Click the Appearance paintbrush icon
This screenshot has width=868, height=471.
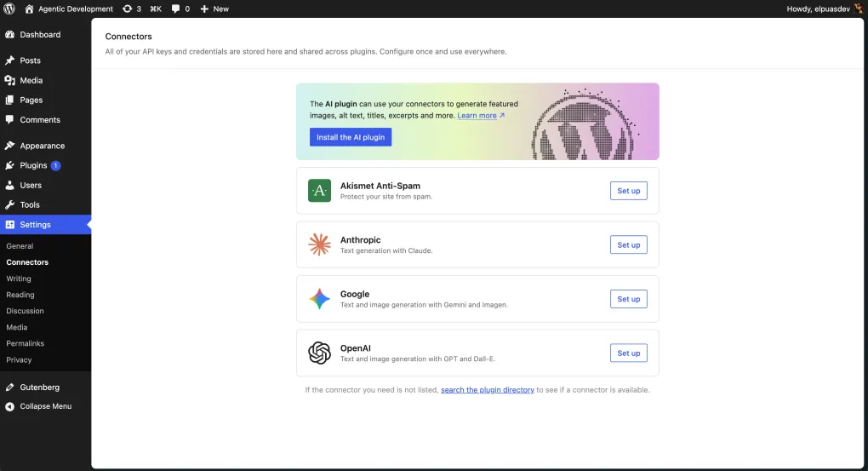10,146
